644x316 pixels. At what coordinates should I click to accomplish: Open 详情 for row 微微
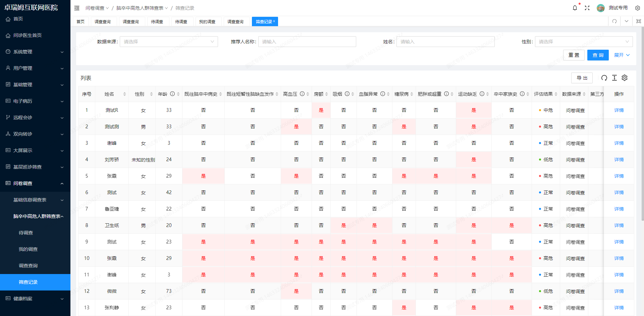click(x=619, y=291)
